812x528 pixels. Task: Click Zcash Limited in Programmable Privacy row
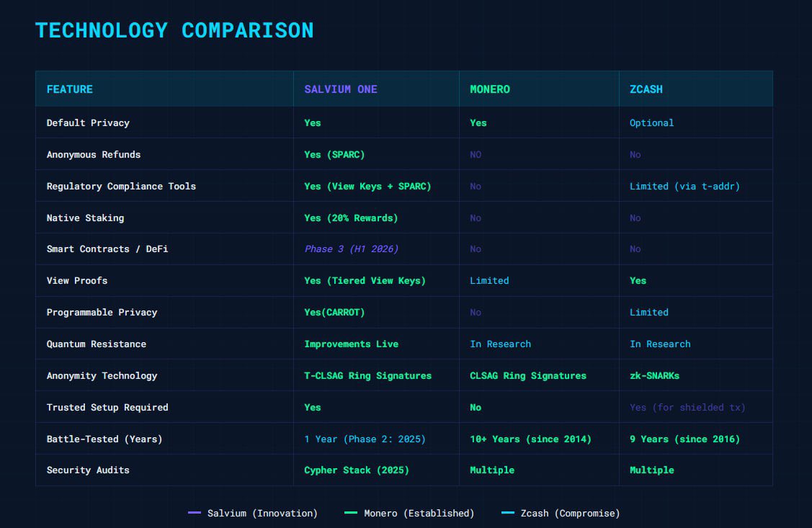pos(649,312)
